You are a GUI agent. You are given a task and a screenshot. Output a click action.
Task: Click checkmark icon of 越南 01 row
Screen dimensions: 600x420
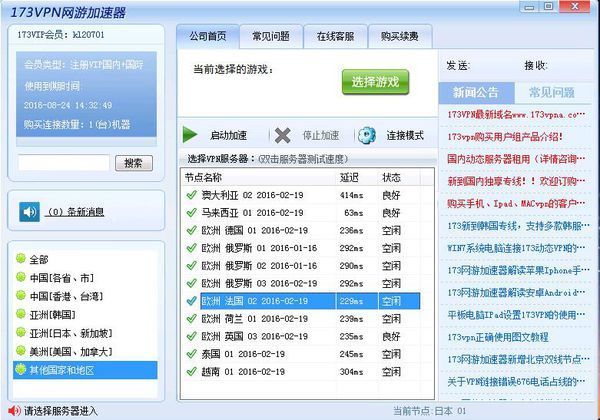[x=191, y=371]
